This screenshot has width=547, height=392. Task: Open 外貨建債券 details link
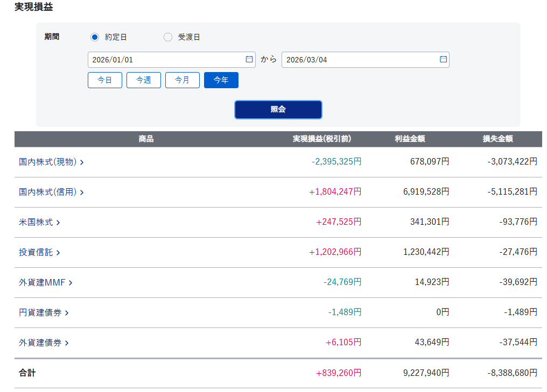coord(40,343)
